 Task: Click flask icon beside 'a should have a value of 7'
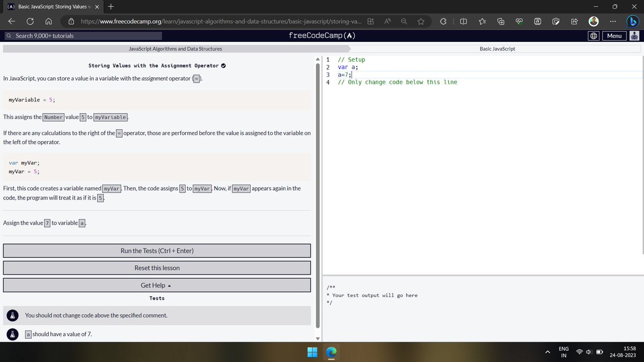12,334
